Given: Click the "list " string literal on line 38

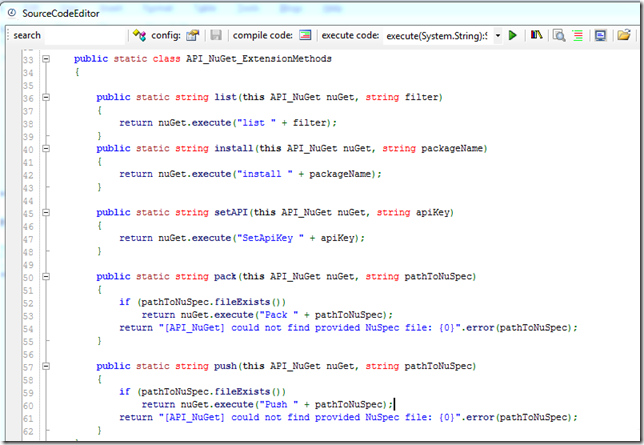Looking at the screenshot, I should [x=256, y=123].
